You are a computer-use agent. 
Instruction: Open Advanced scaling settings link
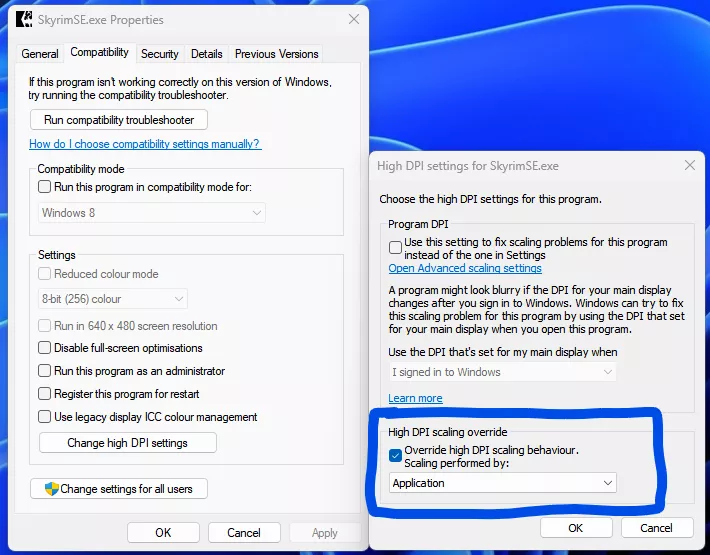465,268
